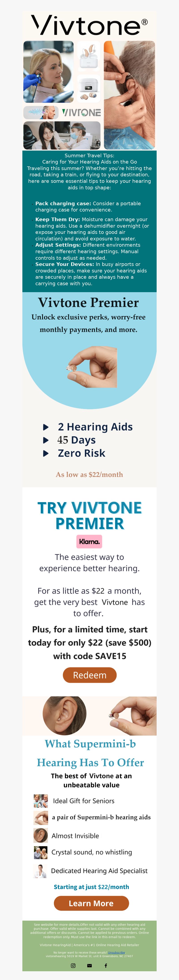Click the As low as $22/month text
The image size is (179, 980).
89,474
